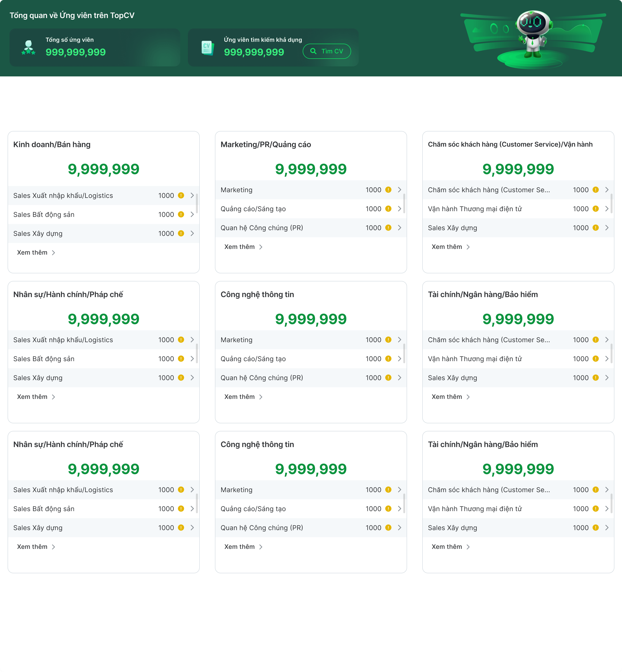
Task: Open the Tìm CV search button
Action: click(327, 51)
